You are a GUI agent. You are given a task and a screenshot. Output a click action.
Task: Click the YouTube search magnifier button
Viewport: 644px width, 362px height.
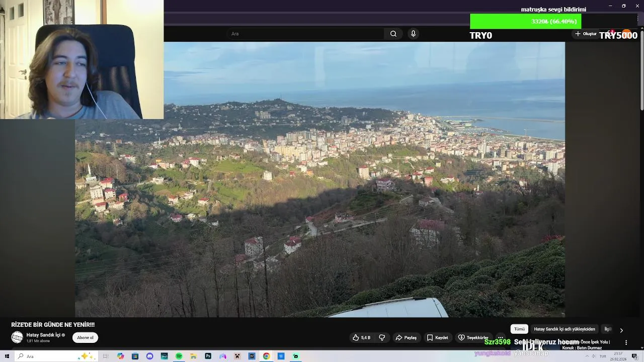tap(393, 34)
